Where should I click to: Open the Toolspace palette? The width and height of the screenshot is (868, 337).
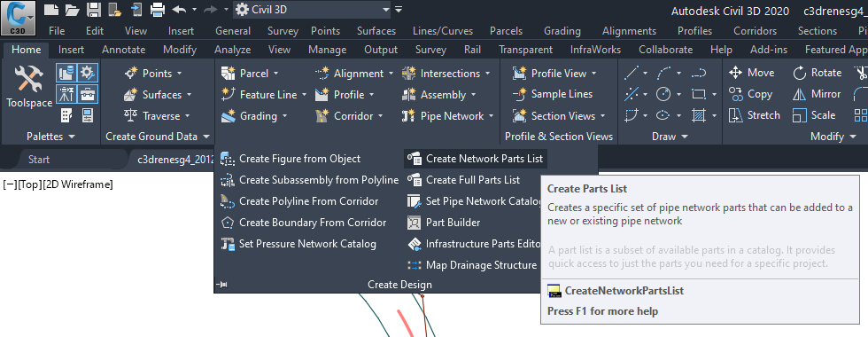pyautogui.click(x=29, y=86)
